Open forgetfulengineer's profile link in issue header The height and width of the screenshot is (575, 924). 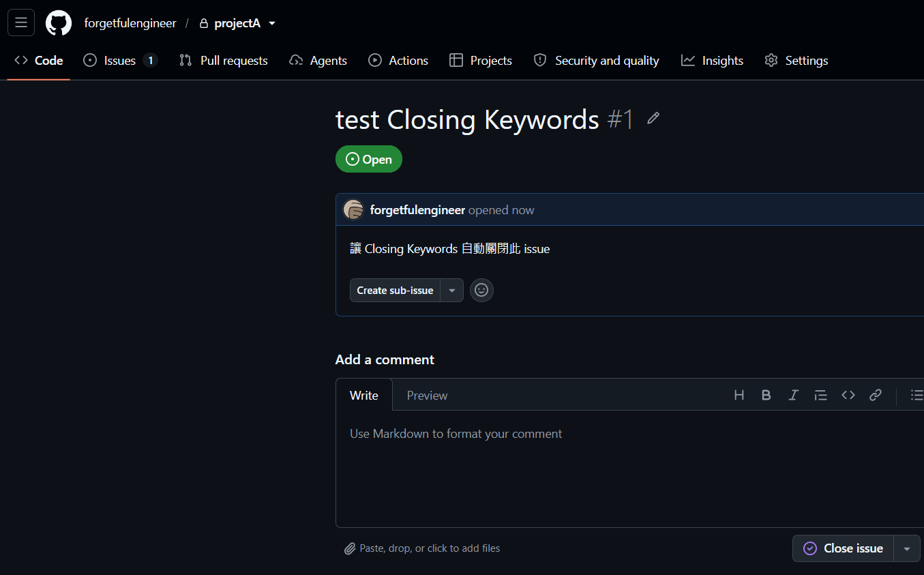[417, 210]
